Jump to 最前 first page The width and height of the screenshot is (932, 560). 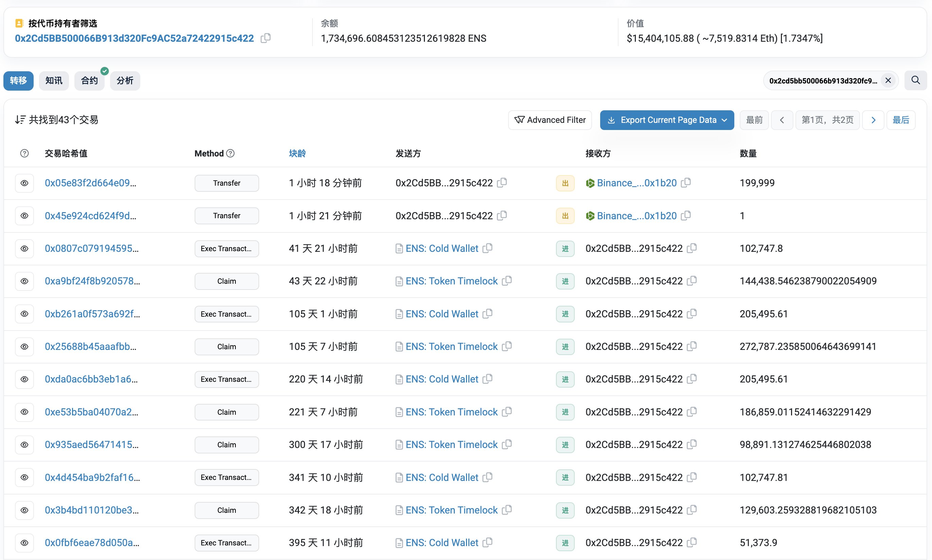pos(754,120)
